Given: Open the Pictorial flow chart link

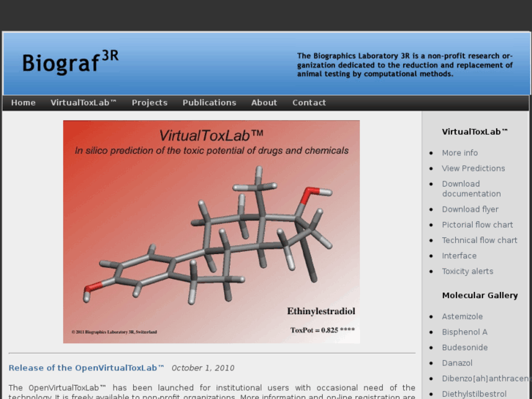Looking at the screenshot, I should tap(477, 225).
